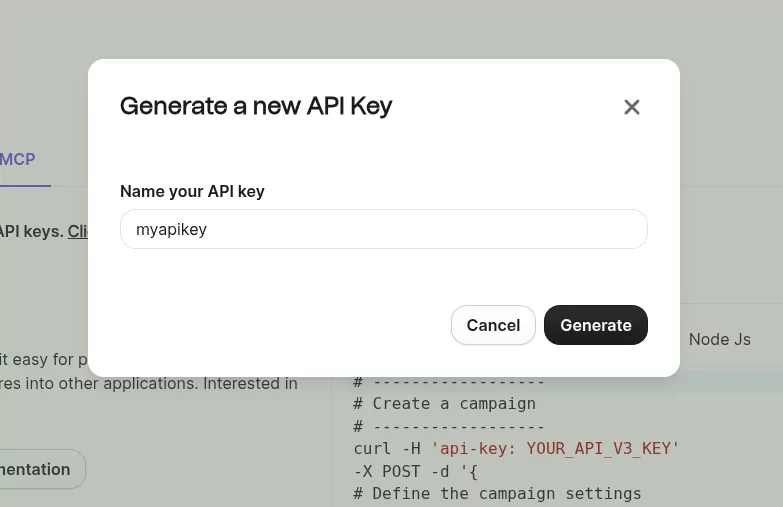Click the dashed line above 'Create a campaign'
This screenshot has height=507, width=783.
[x=449, y=382]
